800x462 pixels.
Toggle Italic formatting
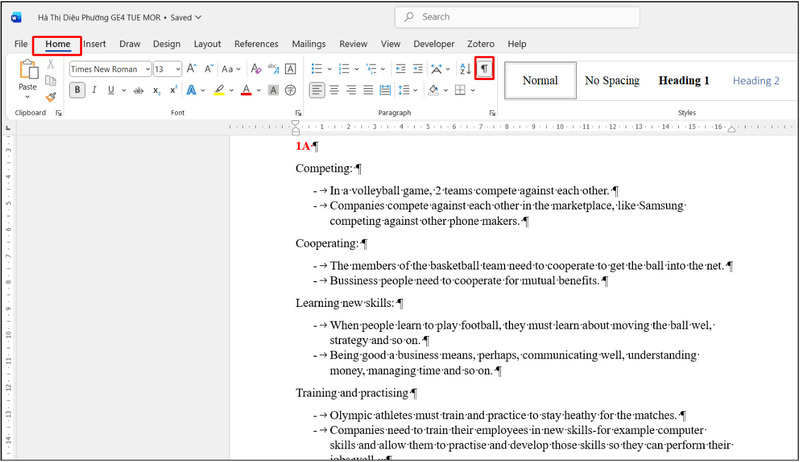95,90
